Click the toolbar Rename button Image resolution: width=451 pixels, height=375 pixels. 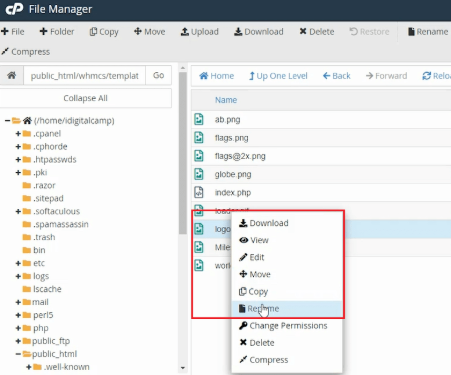428,32
